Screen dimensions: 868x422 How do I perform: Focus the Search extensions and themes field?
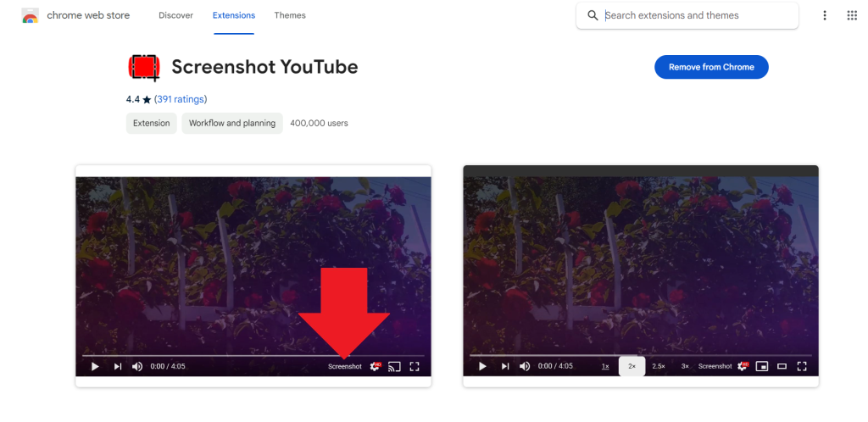tap(687, 15)
